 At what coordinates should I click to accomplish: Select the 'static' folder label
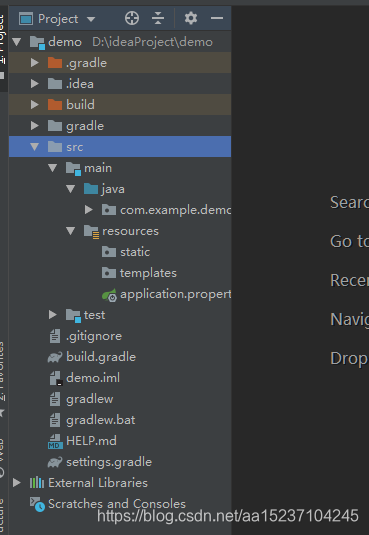(x=135, y=252)
